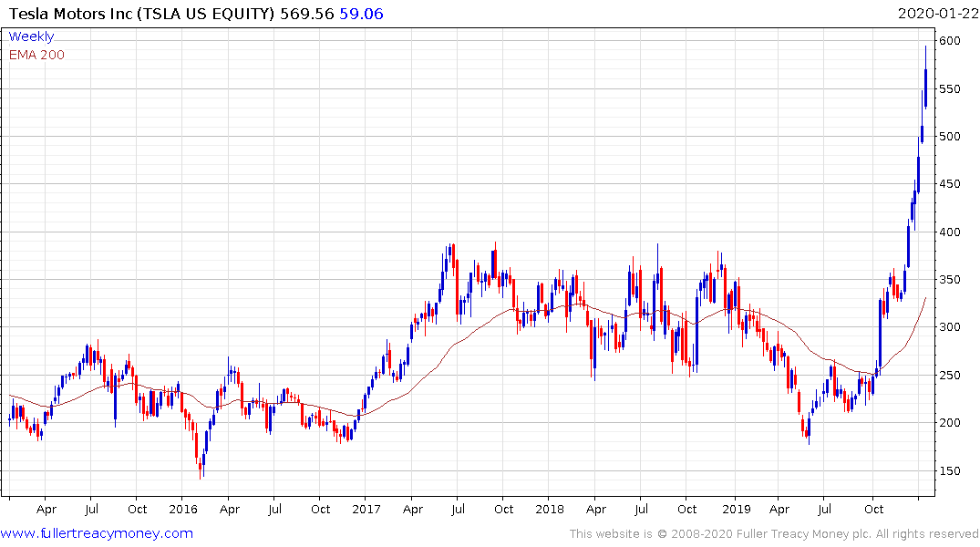Click the 600 price axis label
The width and height of the screenshot is (980, 547).
tap(949, 41)
